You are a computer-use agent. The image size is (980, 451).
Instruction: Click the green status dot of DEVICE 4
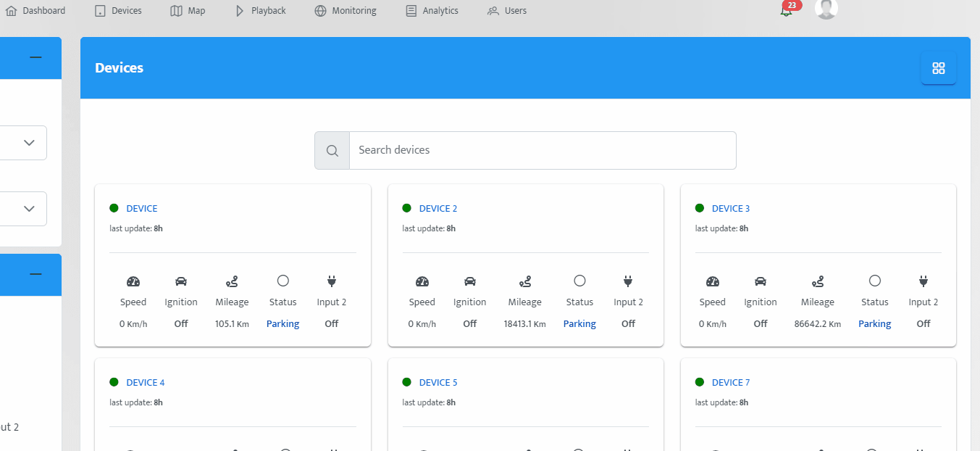[114, 382]
